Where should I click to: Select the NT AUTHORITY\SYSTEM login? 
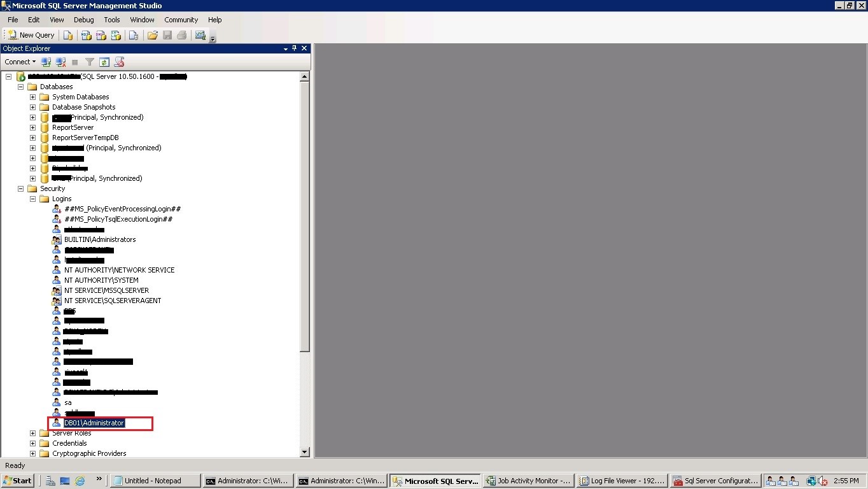(101, 280)
